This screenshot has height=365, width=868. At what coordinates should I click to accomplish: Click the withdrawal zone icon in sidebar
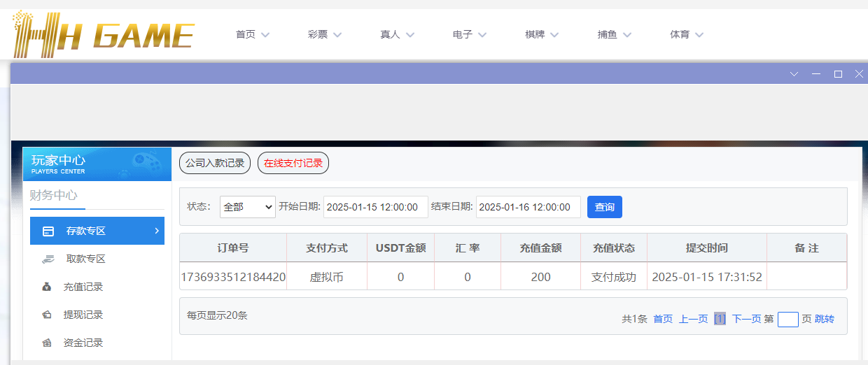[48, 259]
